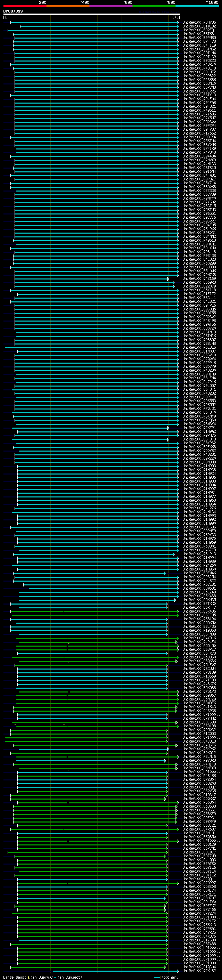Select the UniRef100_Q069K3 label
The image size is (222, 980).
pyautogui.click(x=199, y=282)
